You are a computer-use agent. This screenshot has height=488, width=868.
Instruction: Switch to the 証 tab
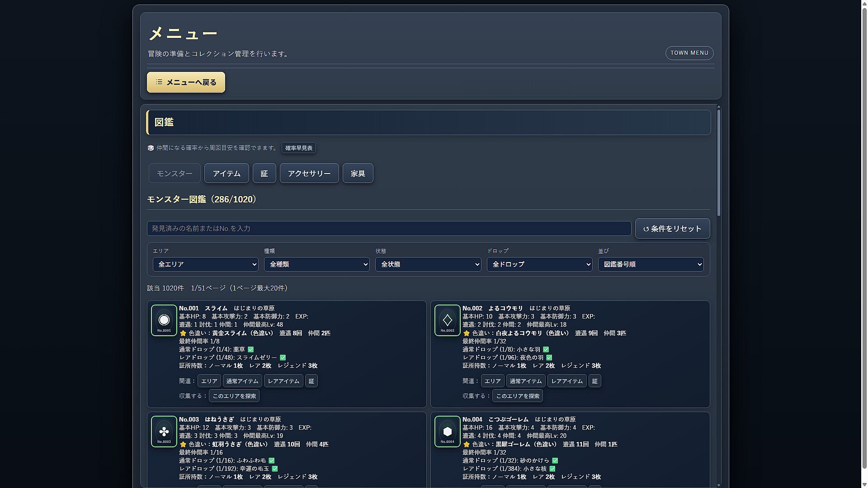point(264,174)
